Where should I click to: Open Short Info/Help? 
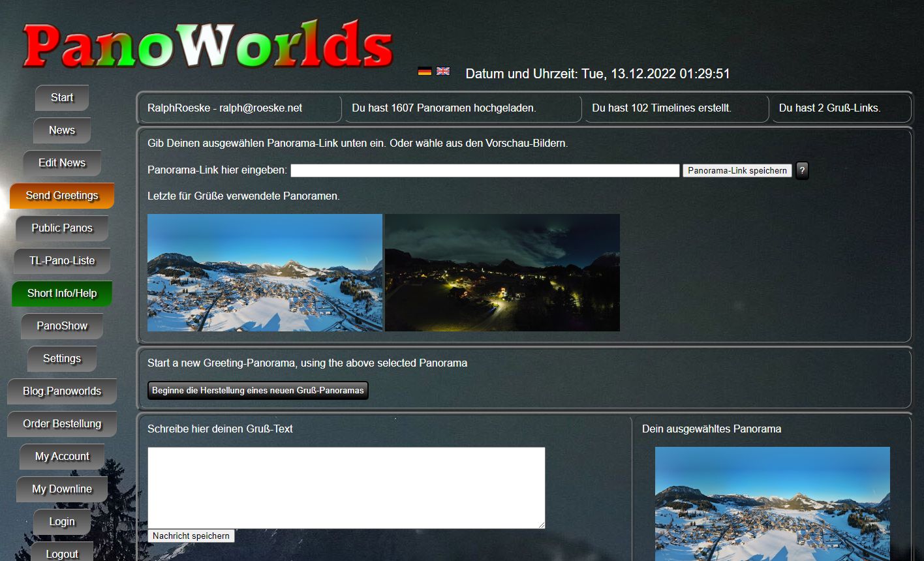pos(62,294)
